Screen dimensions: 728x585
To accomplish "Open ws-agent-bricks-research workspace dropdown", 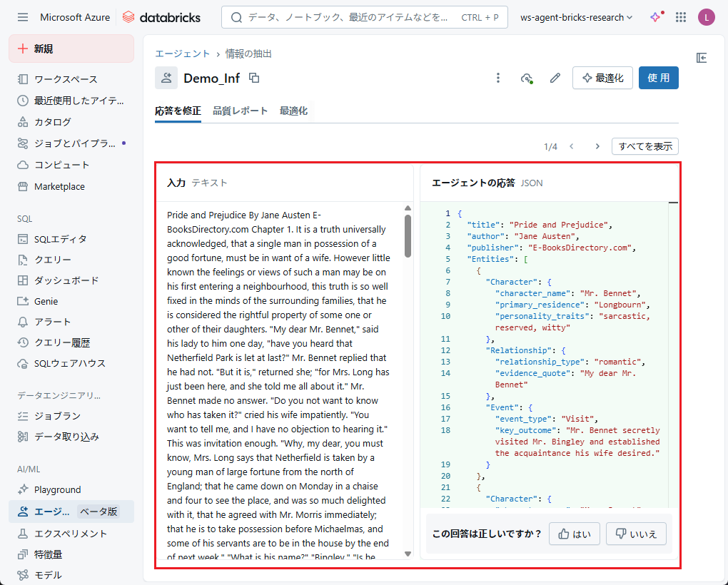I will (577, 17).
